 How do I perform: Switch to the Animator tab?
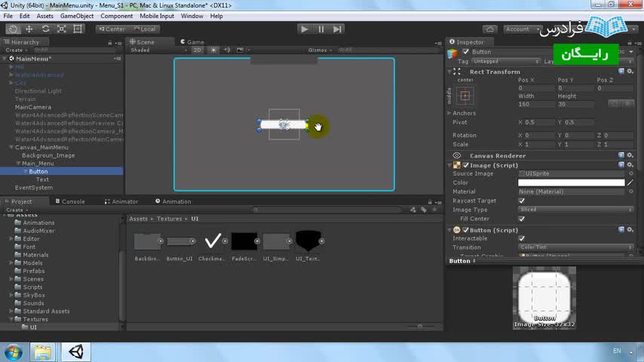121,201
